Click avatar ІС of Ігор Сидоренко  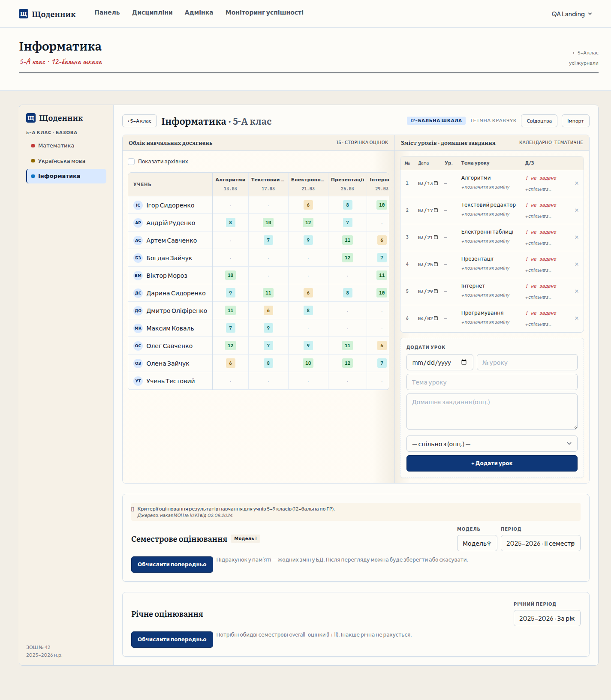138,205
